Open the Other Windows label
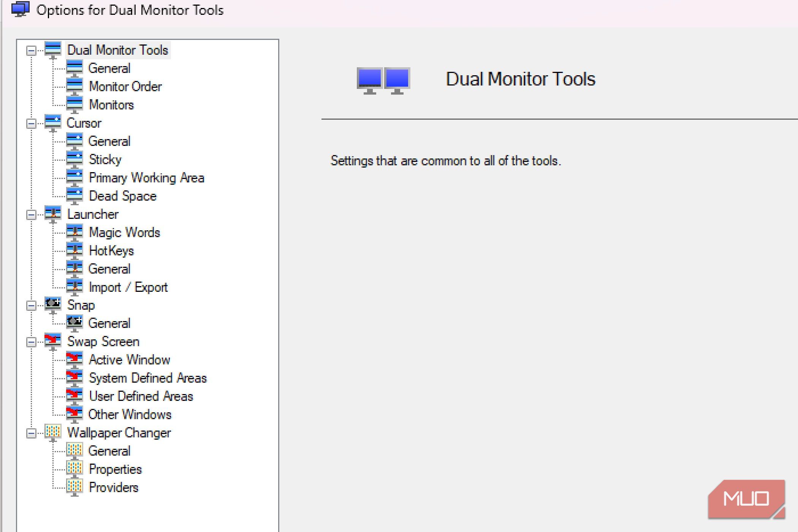This screenshot has width=798, height=532. [130, 415]
